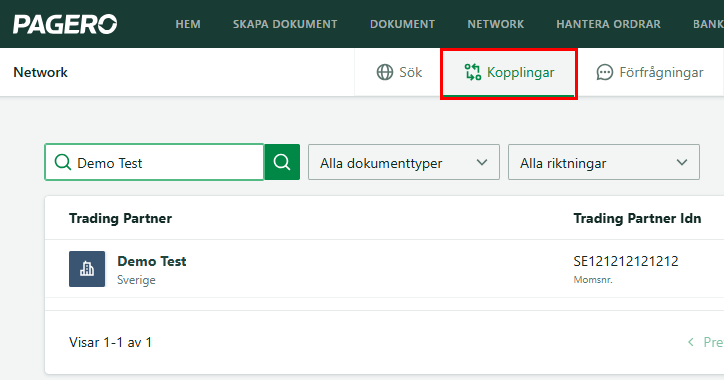Open the Demo Test trading partner
The width and height of the screenshot is (724, 380).
point(151,261)
